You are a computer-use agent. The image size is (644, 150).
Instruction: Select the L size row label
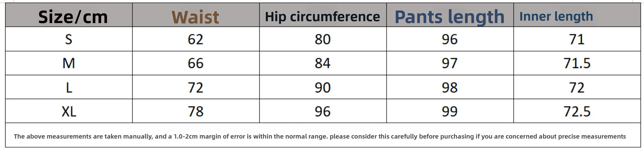(68, 88)
